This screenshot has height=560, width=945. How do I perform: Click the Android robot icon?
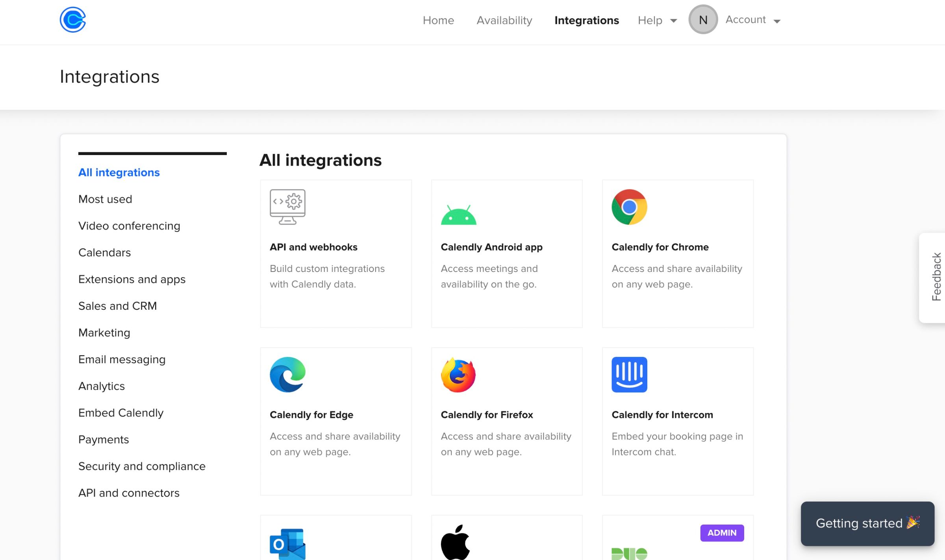(x=458, y=214)
